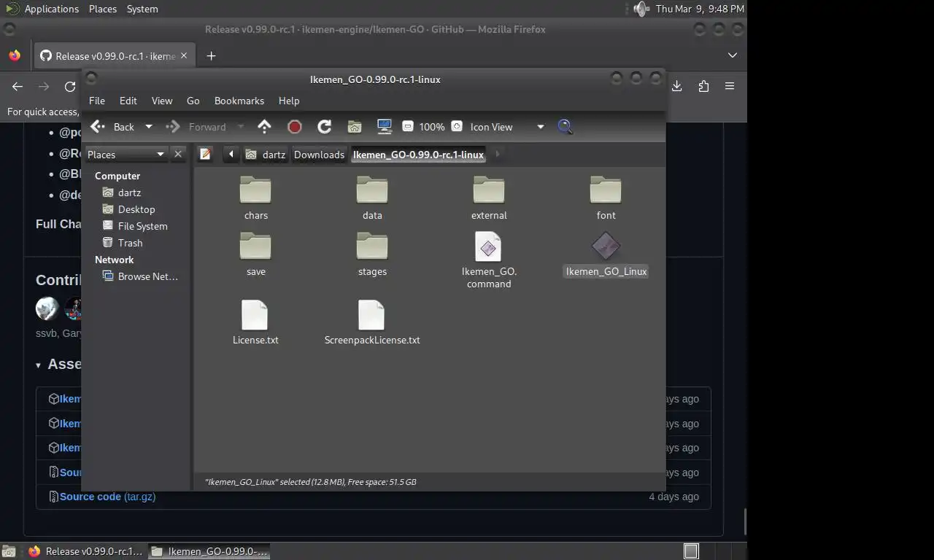Click the show desktop icon in taskbar
The width and height of the screenshot is (934, 560).
pyautogui.click(x=9, y=551)
